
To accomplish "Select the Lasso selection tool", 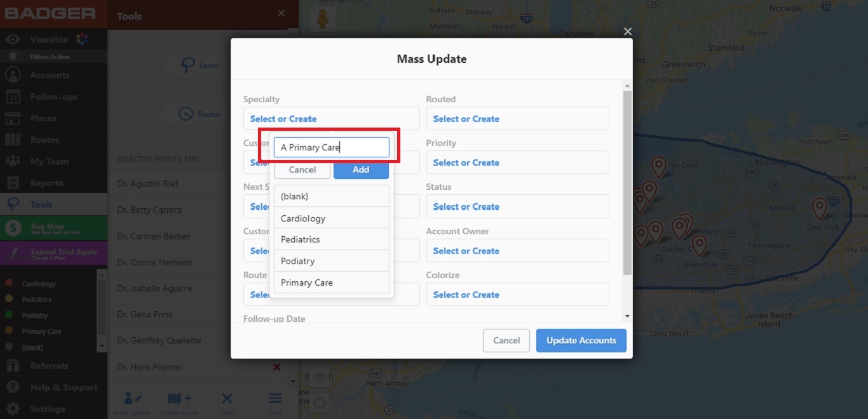I will coord(201,65).
